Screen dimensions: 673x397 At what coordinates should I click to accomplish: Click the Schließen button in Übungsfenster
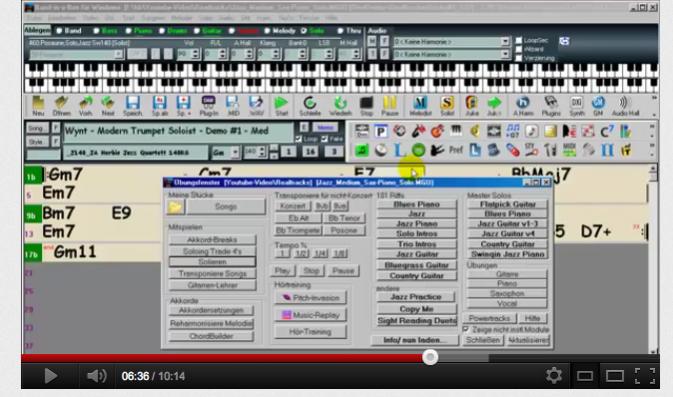(483, 340)
